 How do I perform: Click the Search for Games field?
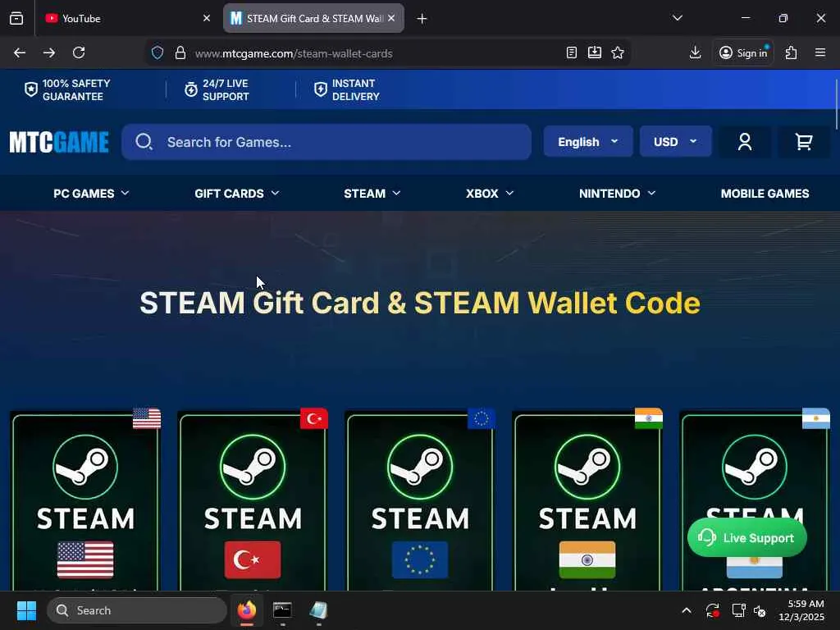tap(326, 142)
